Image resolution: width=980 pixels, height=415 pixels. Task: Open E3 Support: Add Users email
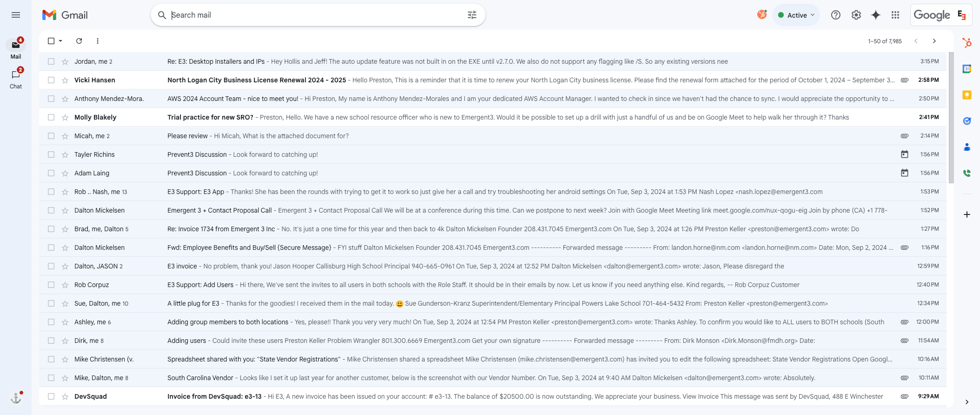click(493, 285)
